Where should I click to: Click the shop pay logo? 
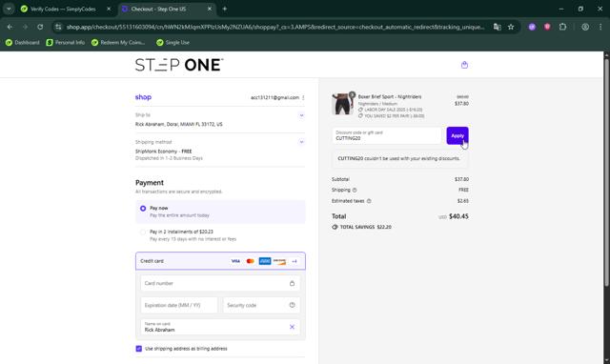pos(143,97)
